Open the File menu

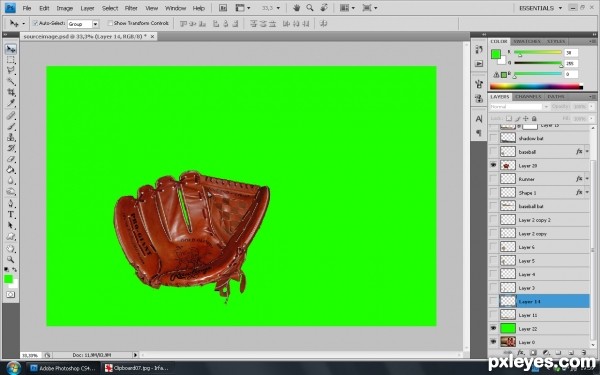pyautogui.click(x=27, y=8)
